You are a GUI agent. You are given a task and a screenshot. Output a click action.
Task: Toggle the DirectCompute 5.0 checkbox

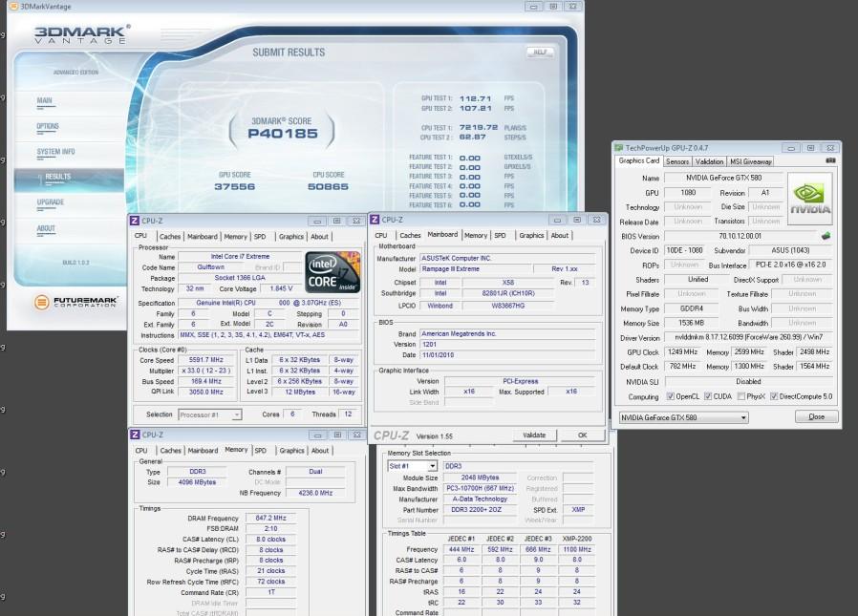[774, 396]
